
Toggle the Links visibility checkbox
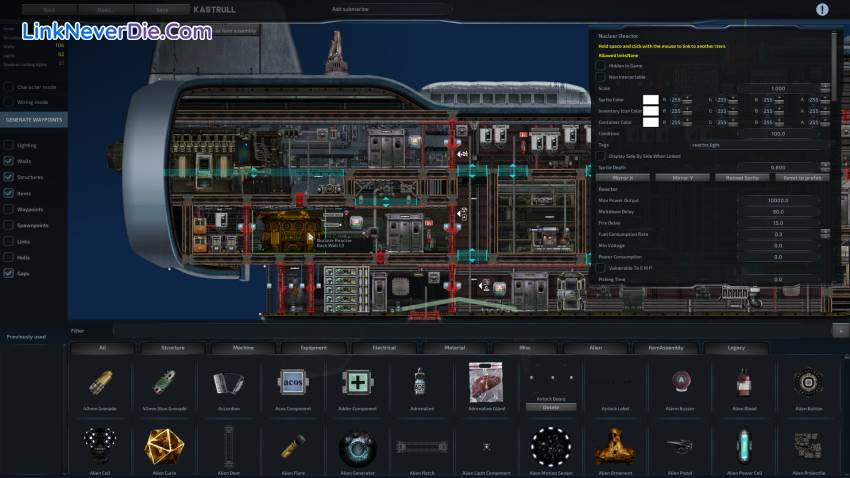(9, 241)
